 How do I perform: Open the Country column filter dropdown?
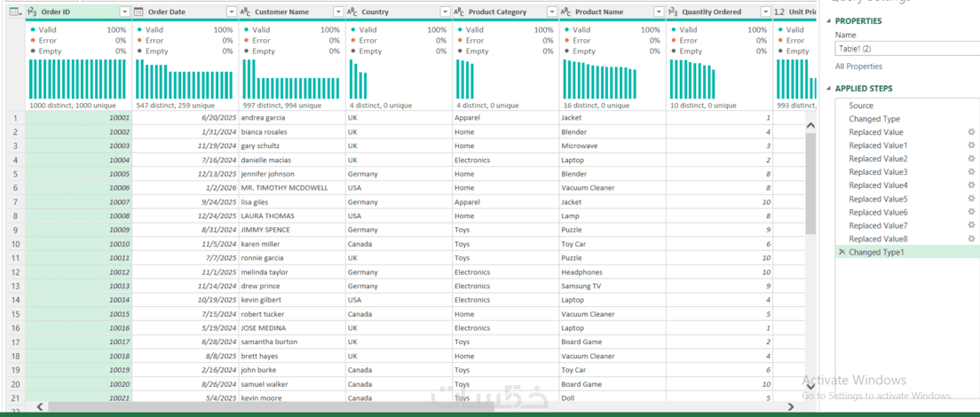445,12
